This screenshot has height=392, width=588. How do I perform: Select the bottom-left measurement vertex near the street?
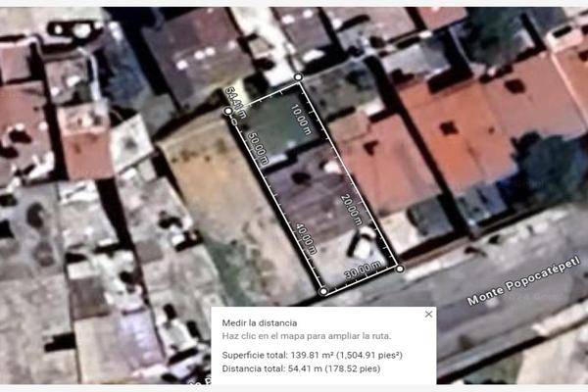323,291
